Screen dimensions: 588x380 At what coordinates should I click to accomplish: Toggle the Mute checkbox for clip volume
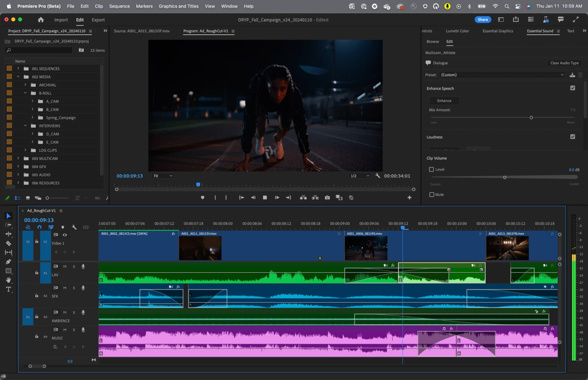pos(432,195)
